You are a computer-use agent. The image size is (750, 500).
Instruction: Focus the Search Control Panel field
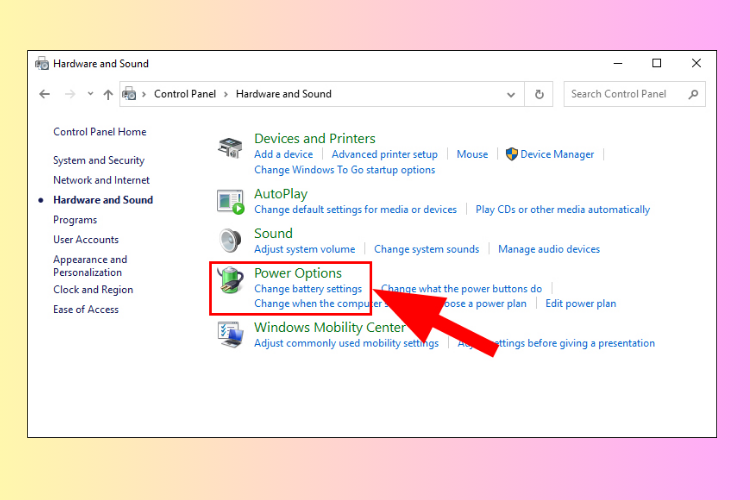[x=626, y=94]
